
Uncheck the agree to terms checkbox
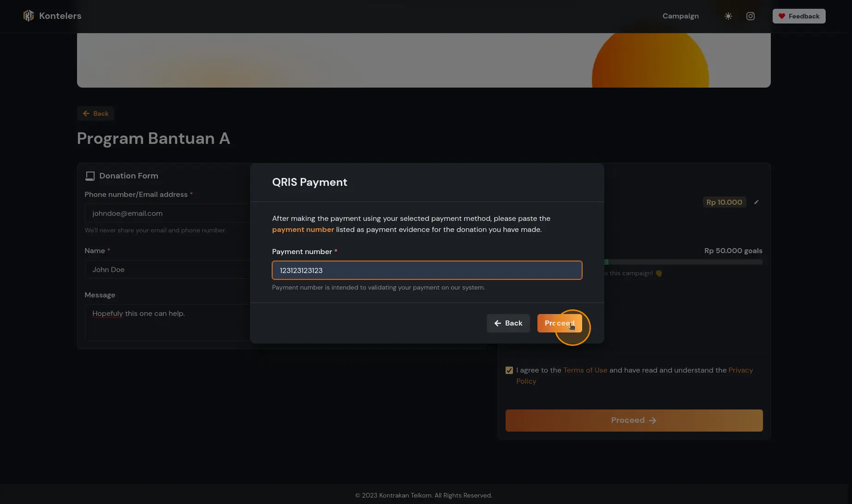(509, 370)
